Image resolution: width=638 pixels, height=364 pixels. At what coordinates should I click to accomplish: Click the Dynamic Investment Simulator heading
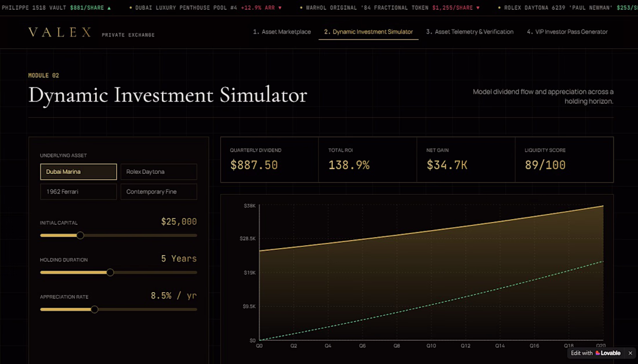point(168,95)
